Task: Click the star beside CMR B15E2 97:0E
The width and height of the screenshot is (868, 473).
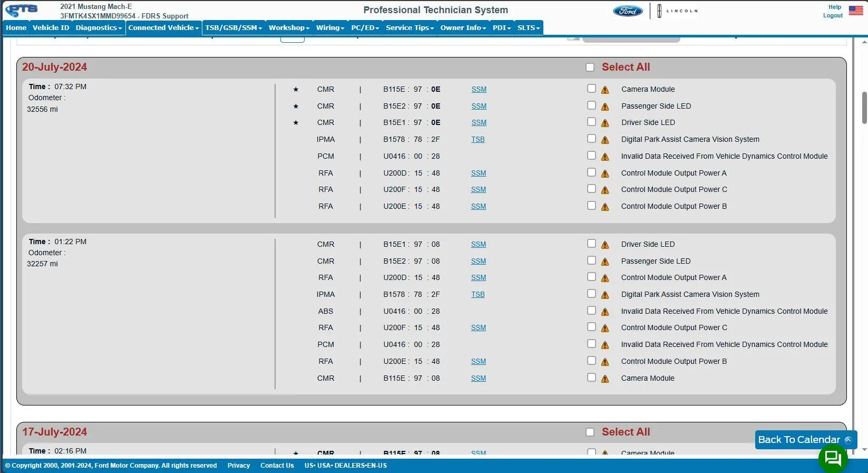Action: [x=296, y=107]
